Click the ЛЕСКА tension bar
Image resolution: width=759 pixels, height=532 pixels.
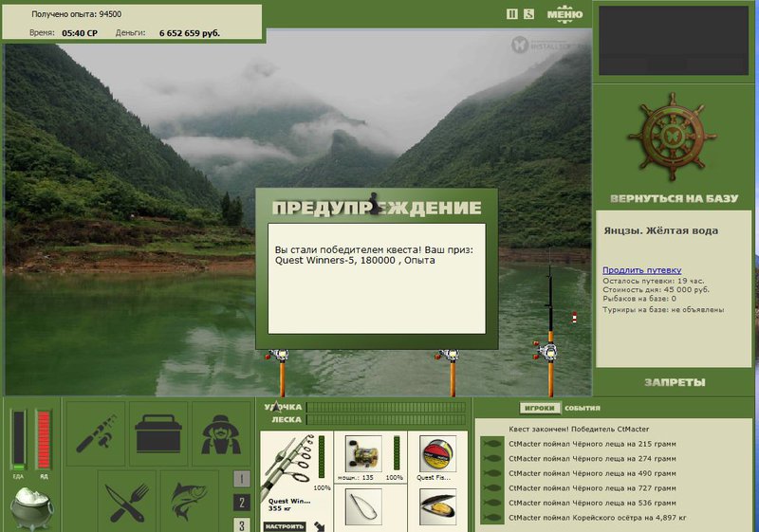point(386,419)
